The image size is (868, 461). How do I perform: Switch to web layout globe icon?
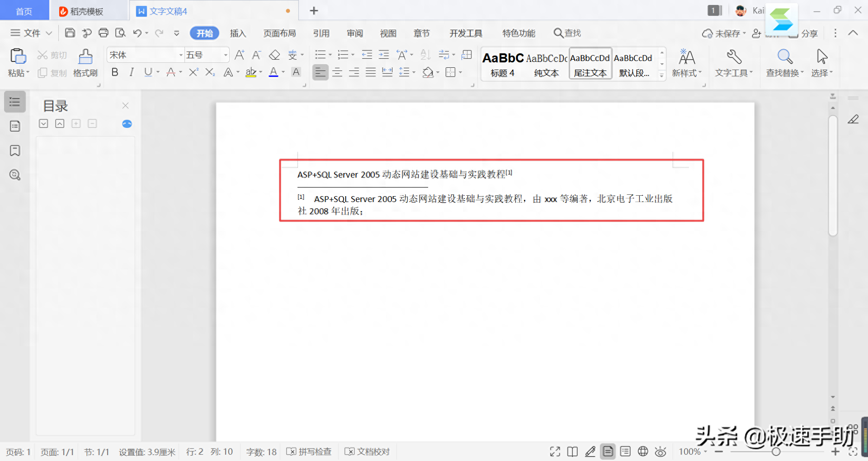pos(643,452)
